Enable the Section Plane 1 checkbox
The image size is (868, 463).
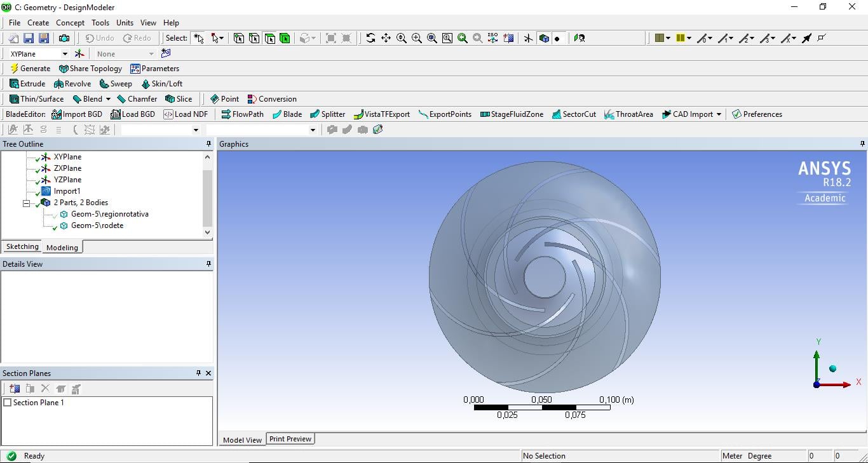[8, 403]
